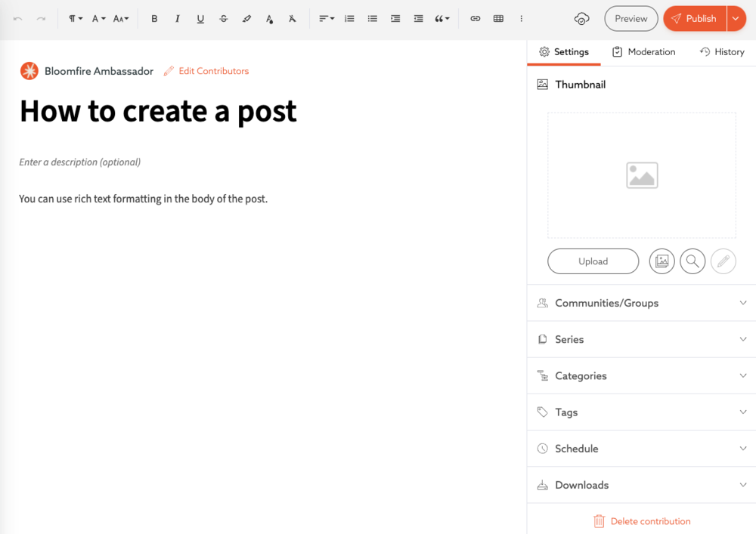The height and width of the screenshot is (534, 756).
Task: Insert a bulleted list
Action: pos(372,19)
